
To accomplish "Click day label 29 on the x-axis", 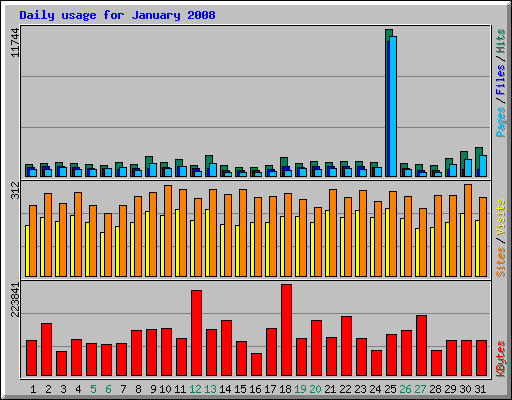I will (450, 389).
